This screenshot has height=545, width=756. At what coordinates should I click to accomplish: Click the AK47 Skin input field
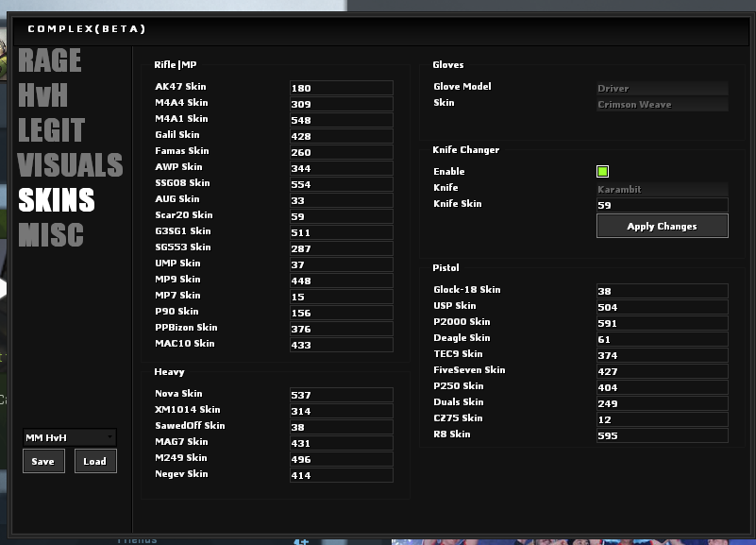coord(342,88)
